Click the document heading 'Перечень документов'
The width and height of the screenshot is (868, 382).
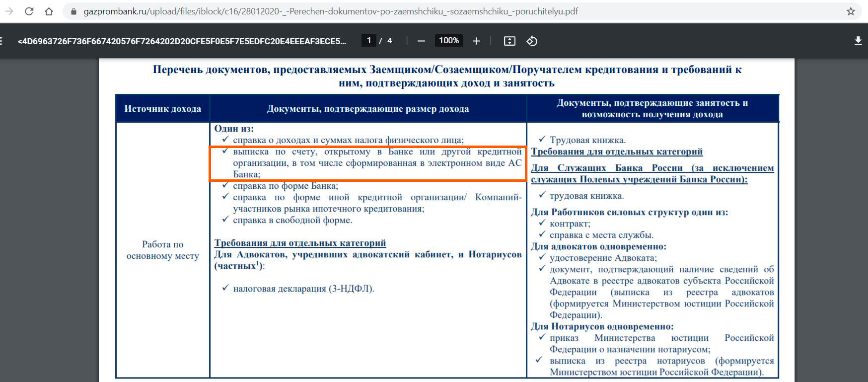(447, 76)
